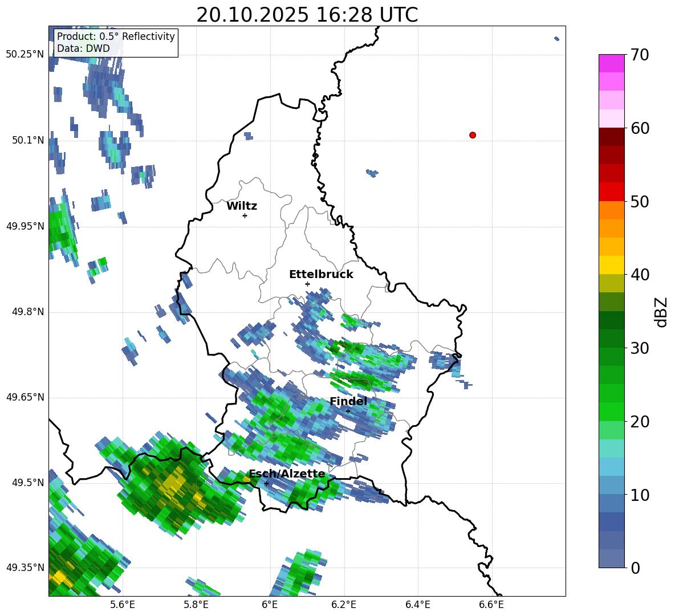Click the 6.6°E longitude label
The height and width of the screenshot is (616, 675).
[x=491, y=605]
